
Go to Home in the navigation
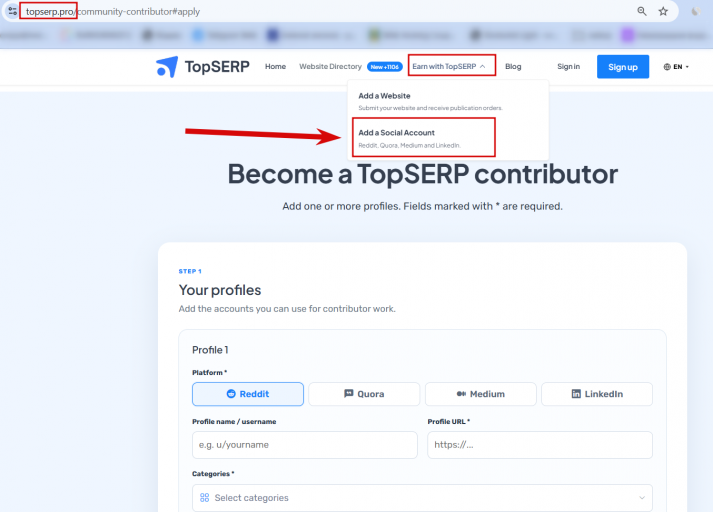coord(276,66)
